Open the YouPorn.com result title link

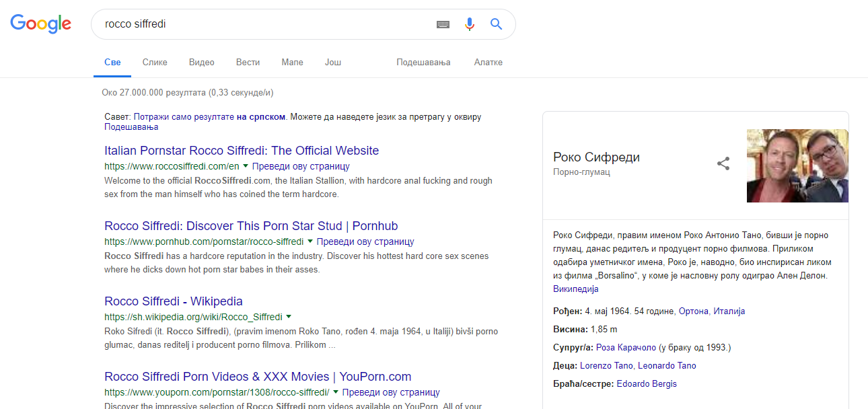pyautogui.click(x=258, y=377)
